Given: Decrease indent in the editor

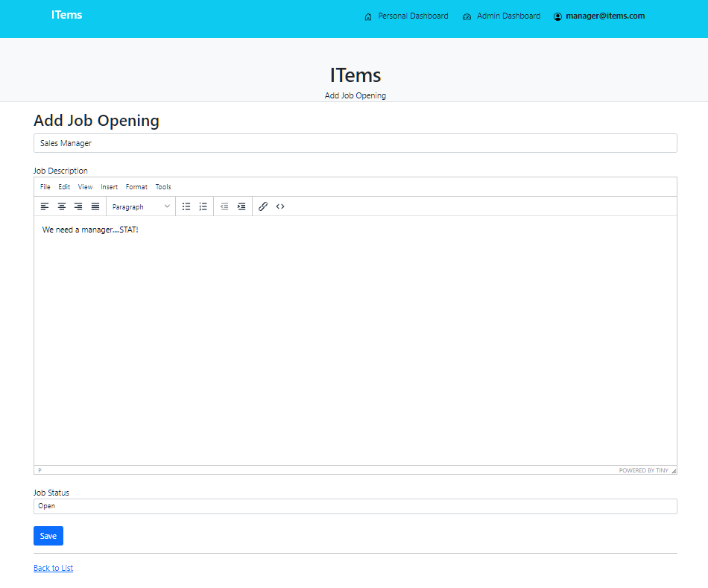Looking at the screenshot, I should (x=224, y=206).
